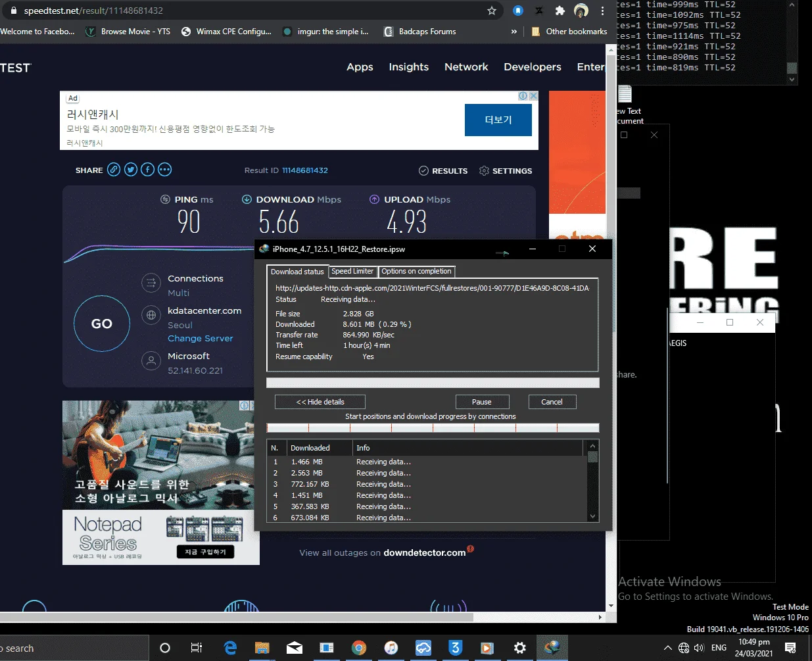This screenshot has width=812, height=661.
Task: Click the Speedtest page horizontal scrollbar
Action: coord(237,618)
